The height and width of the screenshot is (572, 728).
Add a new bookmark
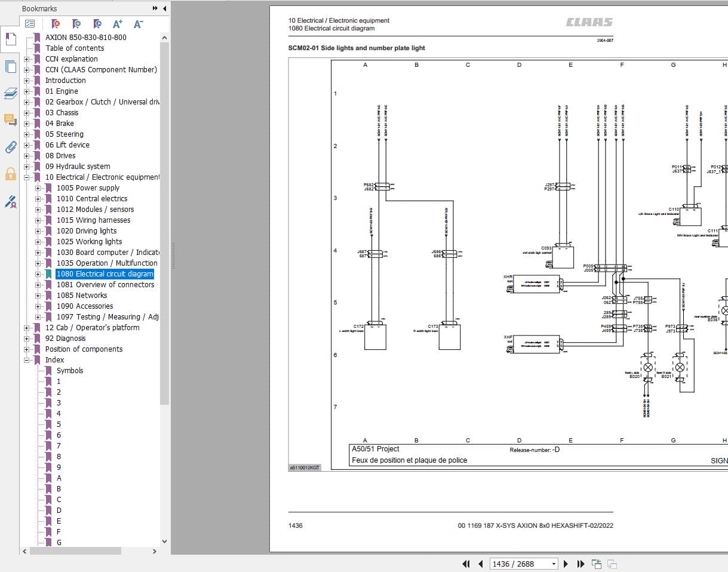pyautogui.click(x=76, y=24)
